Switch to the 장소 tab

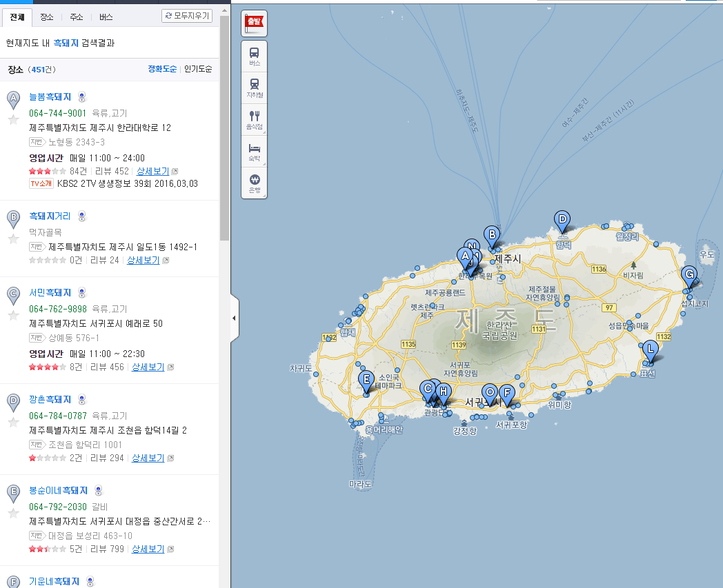(47, 17)
